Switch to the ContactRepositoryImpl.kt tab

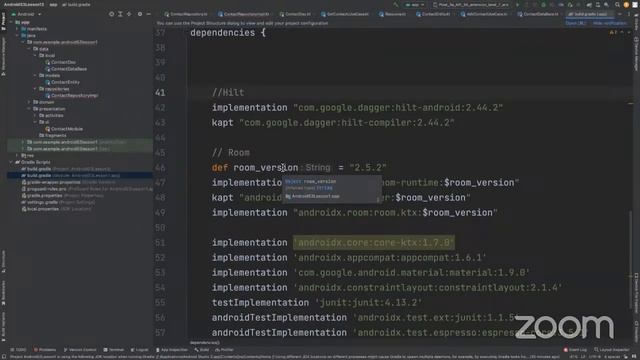[244, 14]
